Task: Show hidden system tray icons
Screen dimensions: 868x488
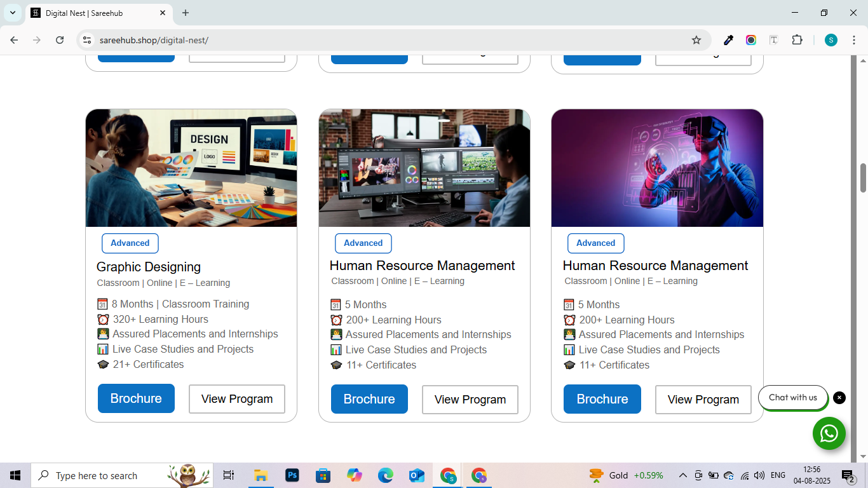Action: [x=683, y=475]
